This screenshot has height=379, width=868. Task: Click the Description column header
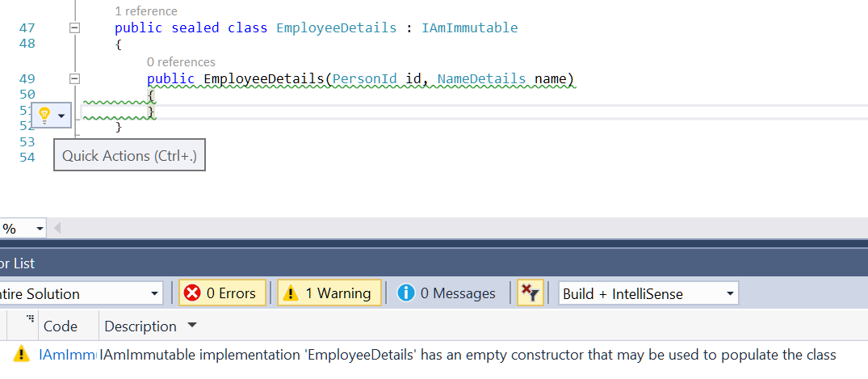(140, 326)
